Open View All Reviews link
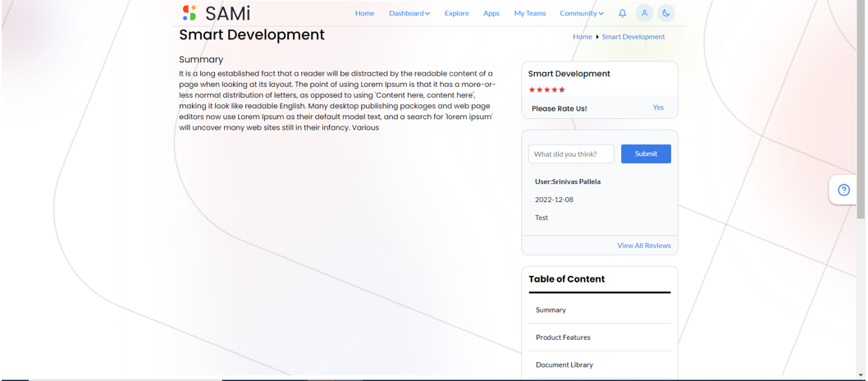The width and height of the screenshot is (868, 381). click(x=644, y=246)
